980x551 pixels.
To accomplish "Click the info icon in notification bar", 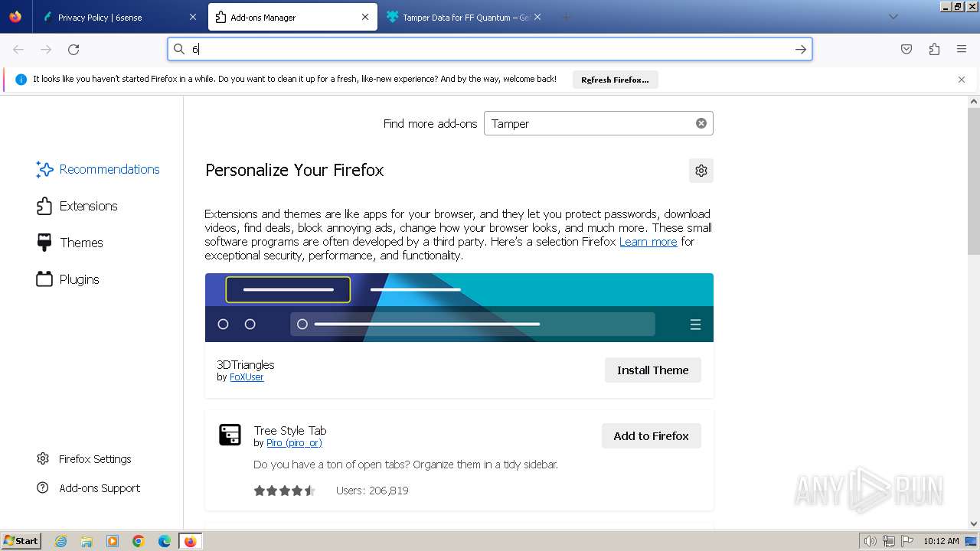I will (21, 79).
